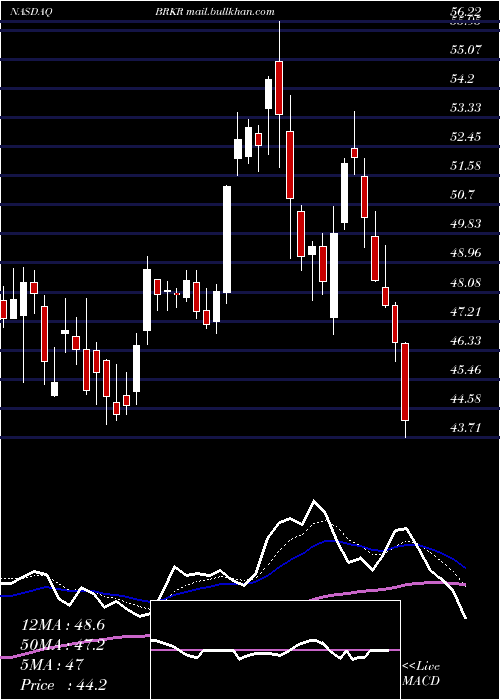Click the 52.45 price axis label
Viewport: 500px width, 700px height.
pyautogui.click(x=466, y=137)
